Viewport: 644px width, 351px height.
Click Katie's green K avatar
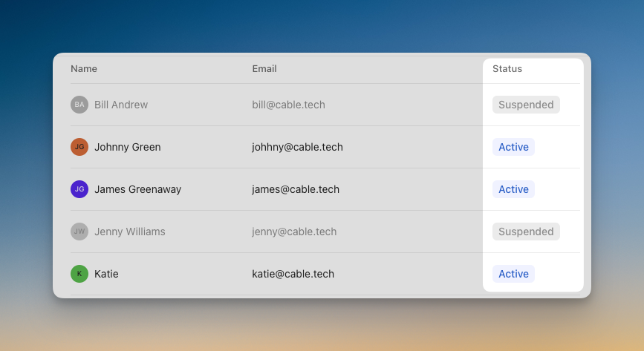(x=79, y=274)
